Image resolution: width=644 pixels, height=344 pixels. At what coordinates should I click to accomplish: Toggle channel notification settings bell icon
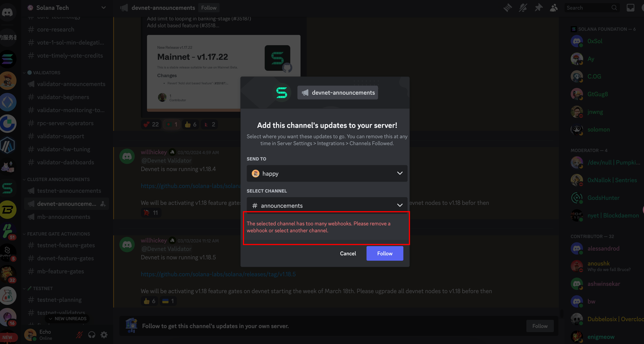(x=523, y=8)
